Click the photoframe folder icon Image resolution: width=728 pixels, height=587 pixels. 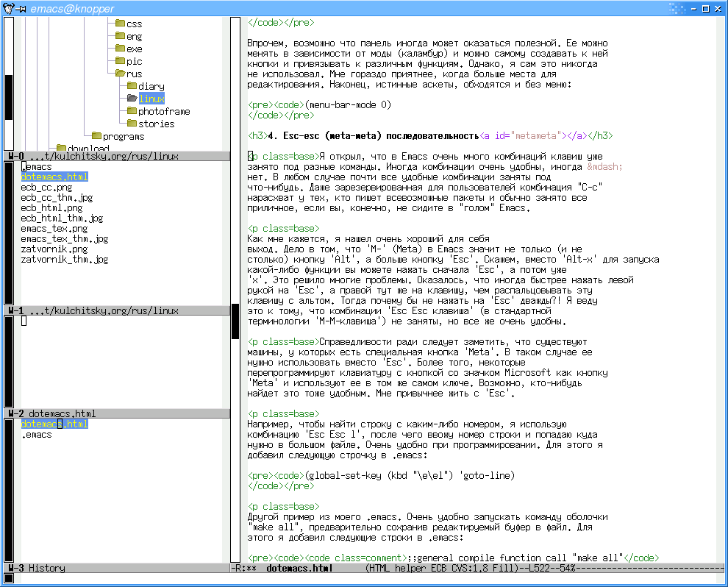coord(132,111)
